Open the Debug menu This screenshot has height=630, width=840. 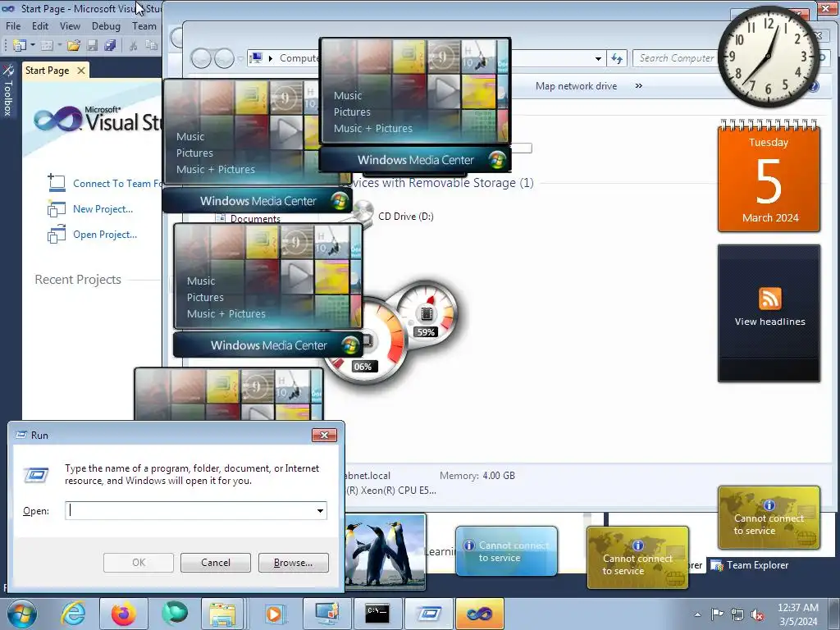pos(106,25)
